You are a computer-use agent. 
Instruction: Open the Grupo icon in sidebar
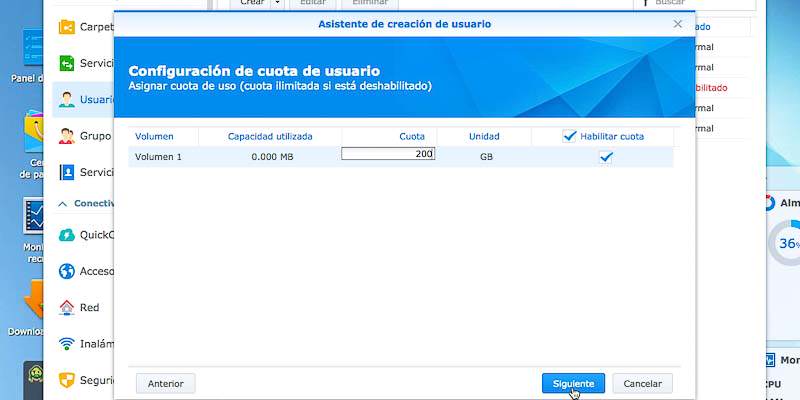66,136
